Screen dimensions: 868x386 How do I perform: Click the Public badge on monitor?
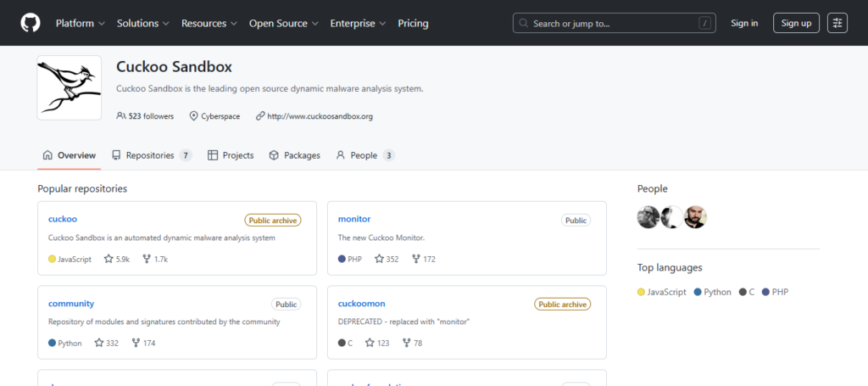click(576, 221)
